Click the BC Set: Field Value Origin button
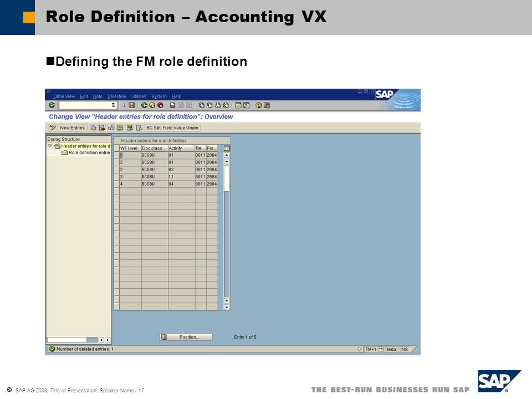 tap(172, 127)
